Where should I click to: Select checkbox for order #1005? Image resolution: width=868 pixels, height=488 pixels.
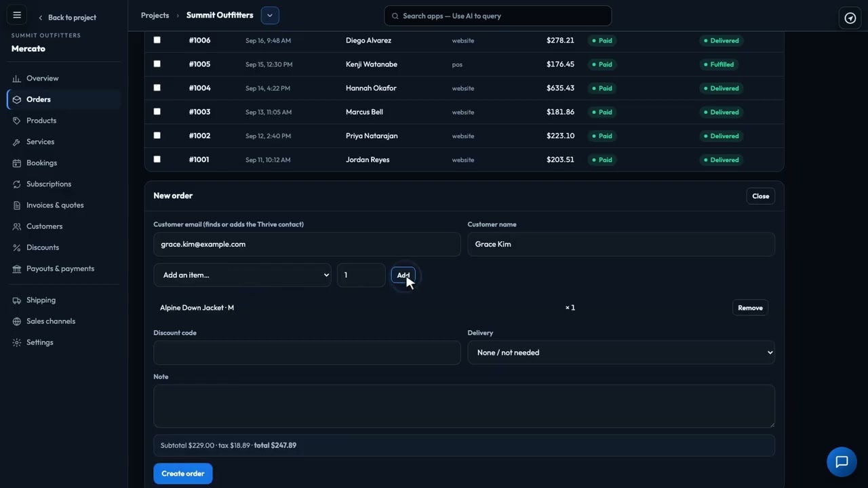coord(157,64)
